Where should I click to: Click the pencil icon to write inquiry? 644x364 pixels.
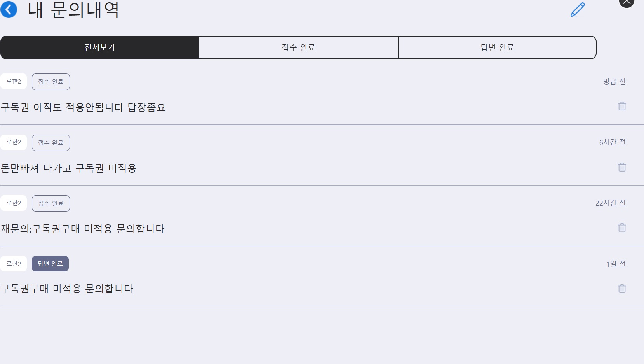click(x=578, y=10)
